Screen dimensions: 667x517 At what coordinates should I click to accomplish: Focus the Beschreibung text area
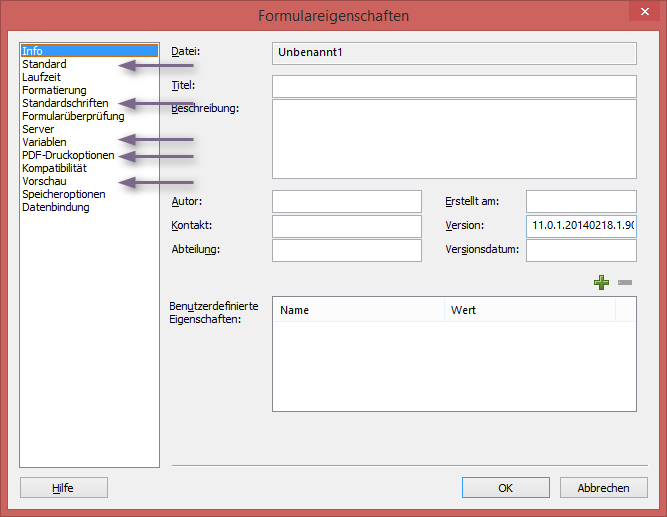(454, 138)
